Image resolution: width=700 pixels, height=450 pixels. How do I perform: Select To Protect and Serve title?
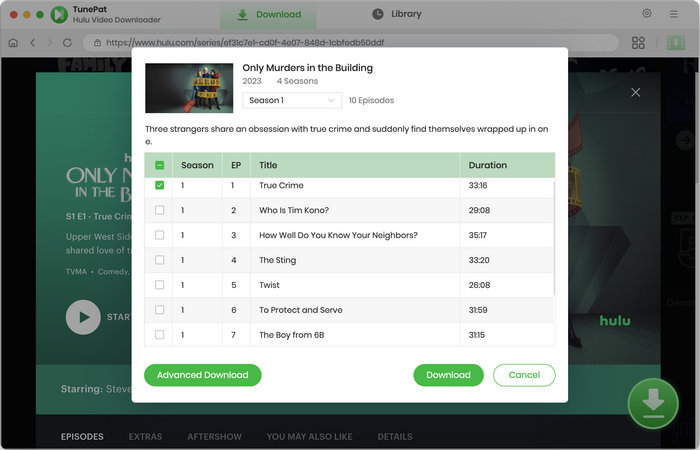click(300, 310)
